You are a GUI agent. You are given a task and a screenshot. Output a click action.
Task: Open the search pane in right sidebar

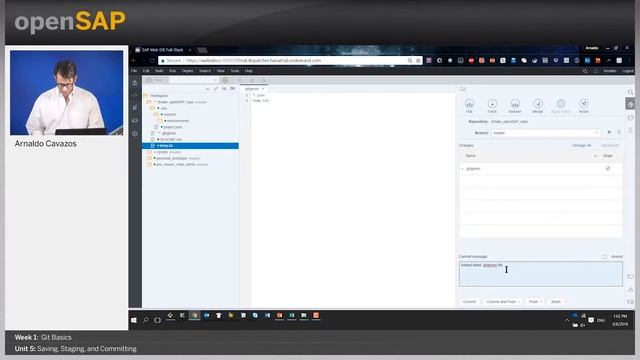click(x=630, y=92)
